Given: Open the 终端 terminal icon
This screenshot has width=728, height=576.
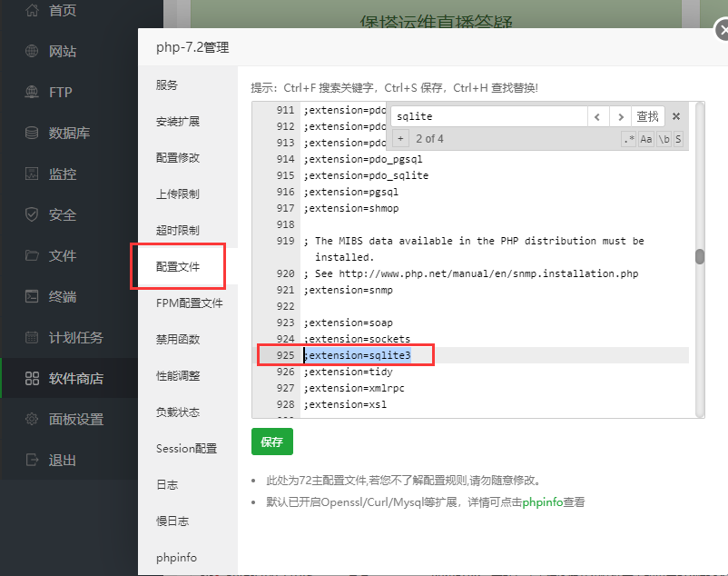Looking at the screenshot, I should point(33,297).
